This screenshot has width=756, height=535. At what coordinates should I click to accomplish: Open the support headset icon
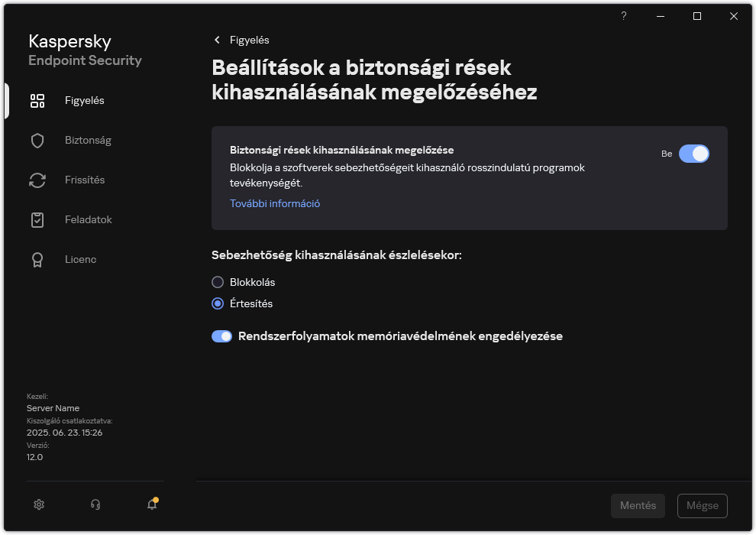tap(95, 504)
